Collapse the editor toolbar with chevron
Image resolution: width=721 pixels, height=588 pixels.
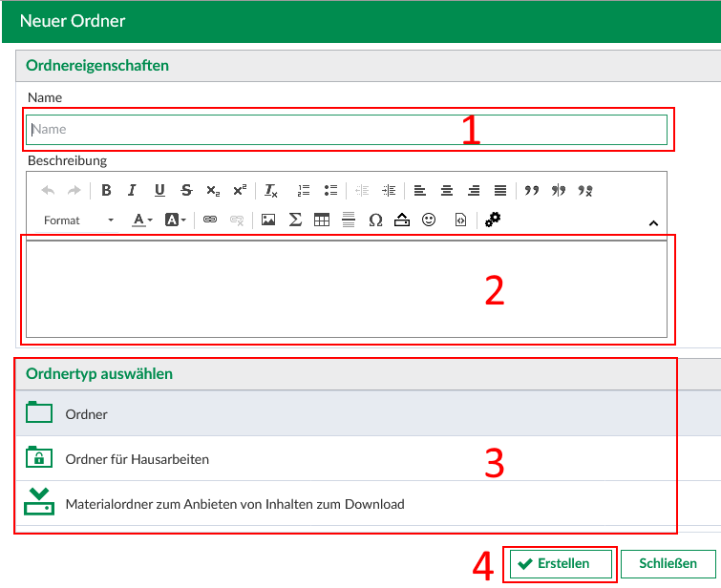click(x=653, y=223)
